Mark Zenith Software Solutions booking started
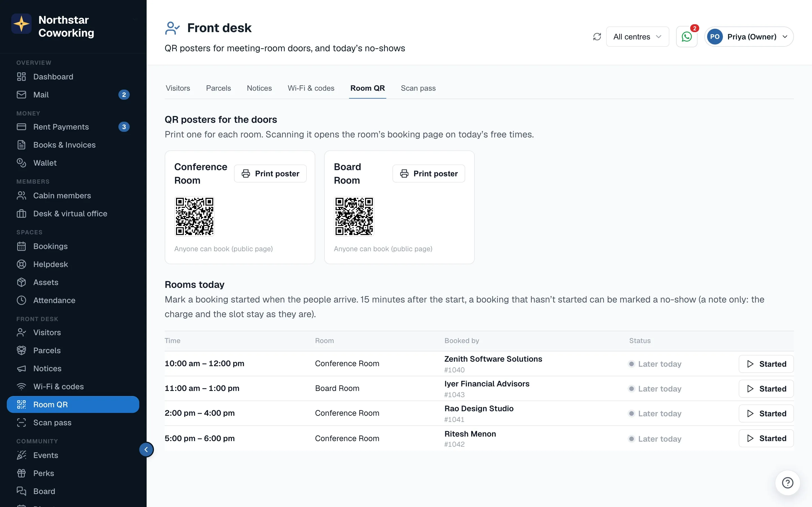The height and width of the screenshot is (507, 812). [766, 364]
